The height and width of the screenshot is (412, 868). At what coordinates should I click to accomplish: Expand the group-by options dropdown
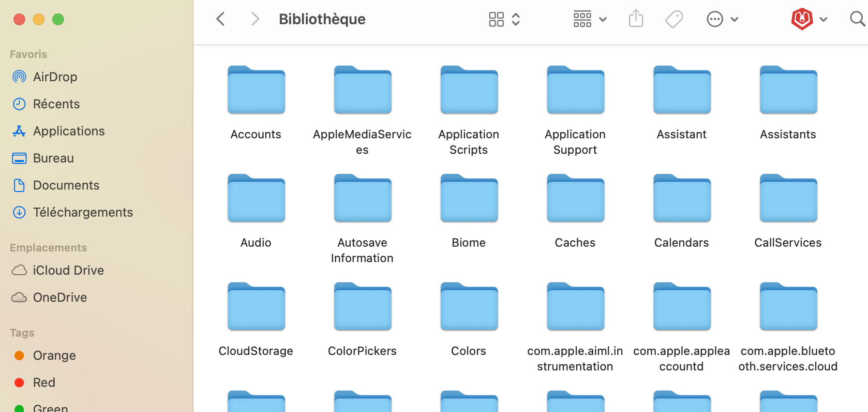(589, 19)
